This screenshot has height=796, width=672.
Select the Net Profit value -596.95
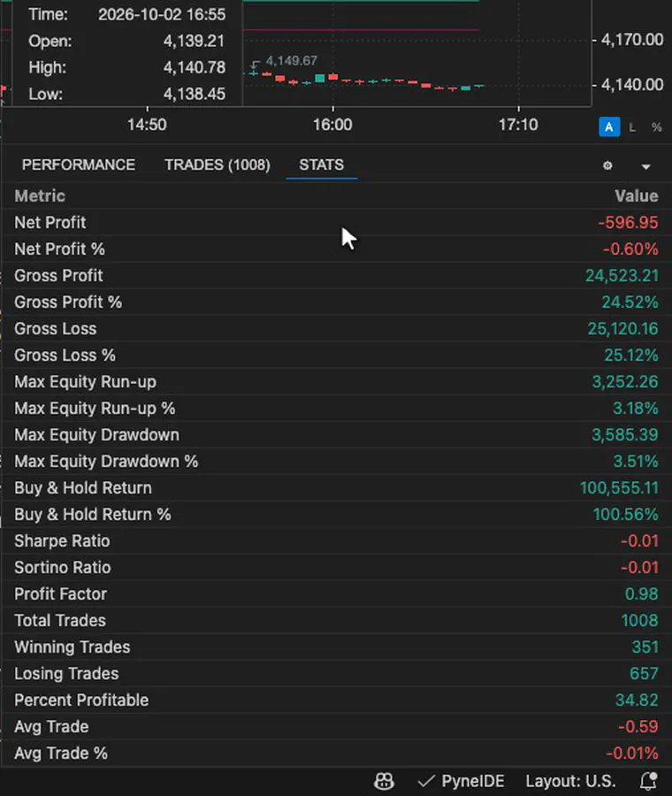point(628,222)
